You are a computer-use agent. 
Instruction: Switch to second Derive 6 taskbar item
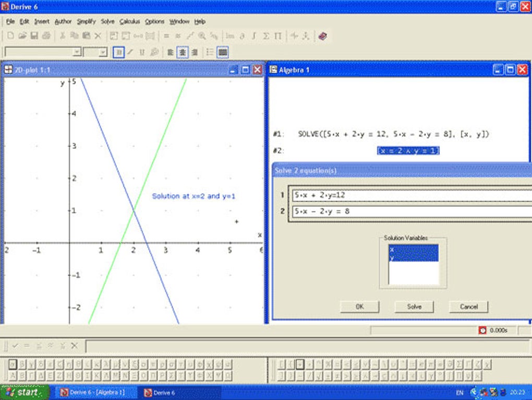tap(180, 393)
